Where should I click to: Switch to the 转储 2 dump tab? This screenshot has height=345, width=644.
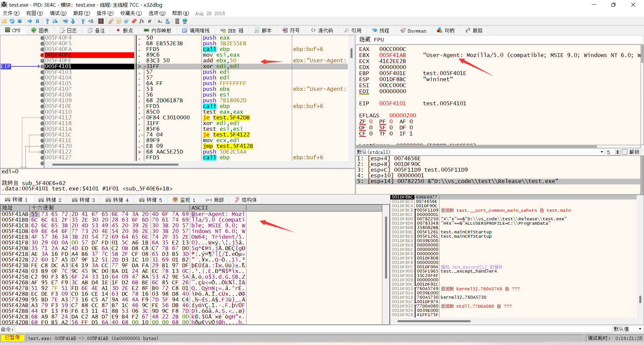tap(50, 200)
